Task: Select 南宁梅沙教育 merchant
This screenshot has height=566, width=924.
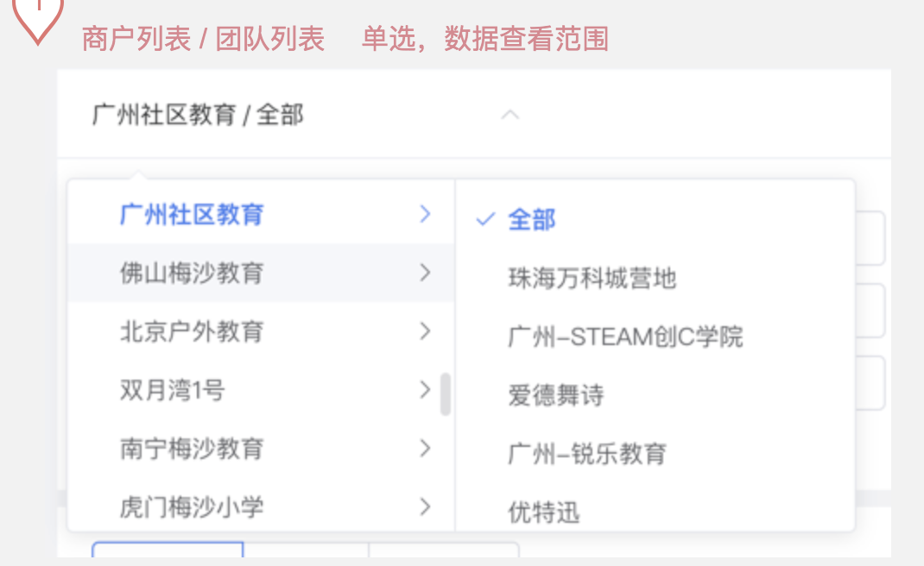Action: 192,449
